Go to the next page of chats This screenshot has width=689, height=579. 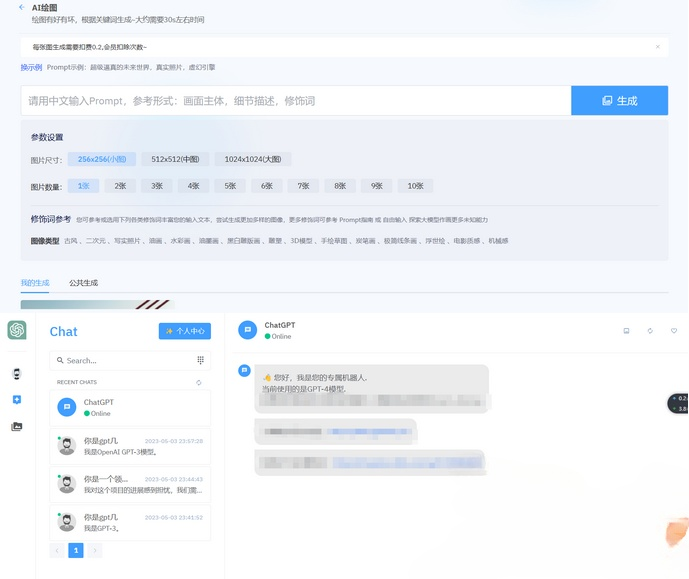(x=95, y=550)
